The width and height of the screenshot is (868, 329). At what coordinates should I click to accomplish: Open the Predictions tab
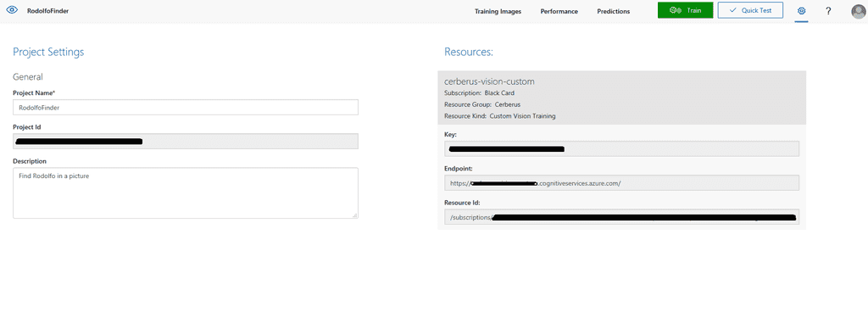coord(614,11)
